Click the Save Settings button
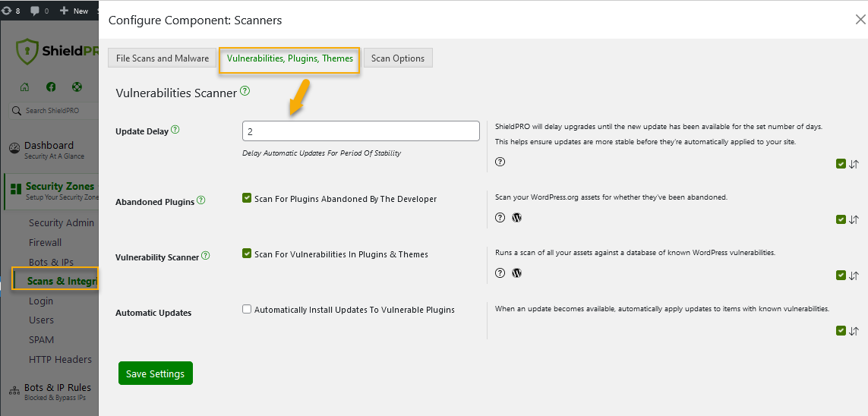 (156, 373)
